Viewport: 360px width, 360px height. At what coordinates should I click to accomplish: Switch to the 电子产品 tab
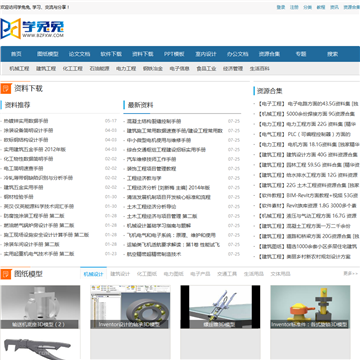tap(200, 274)
